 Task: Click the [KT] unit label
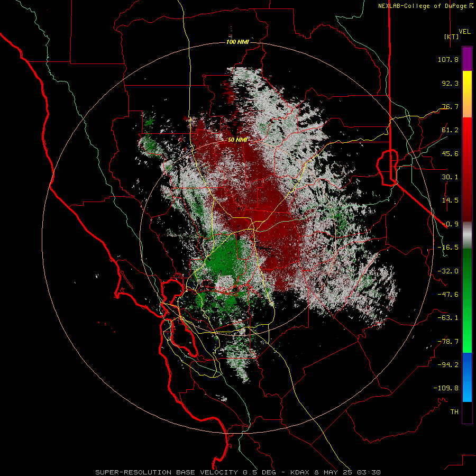452,36
